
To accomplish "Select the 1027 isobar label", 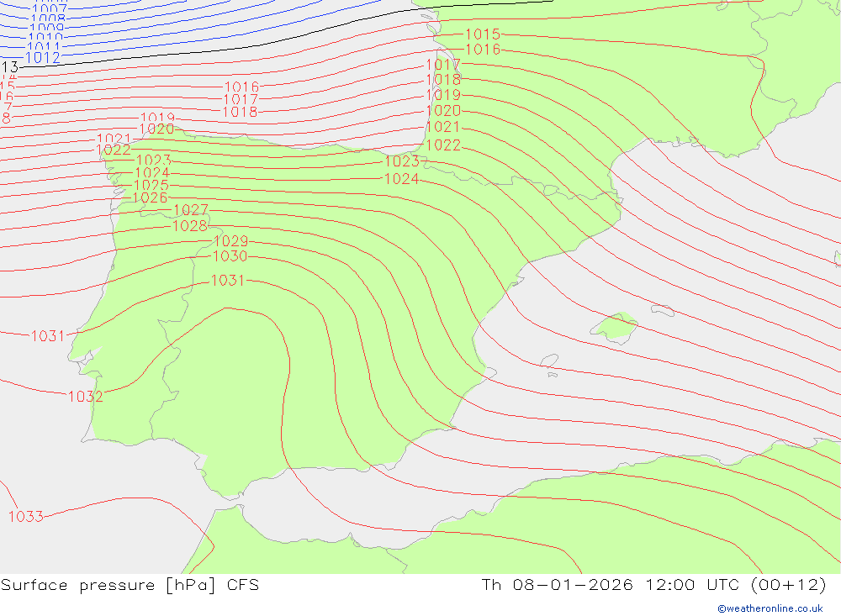I will click(x=191, y=210).
